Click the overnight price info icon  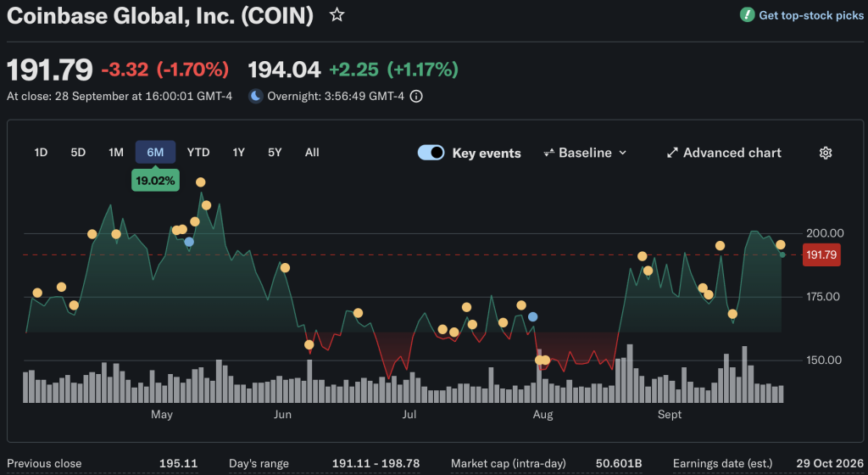point(416,97)
